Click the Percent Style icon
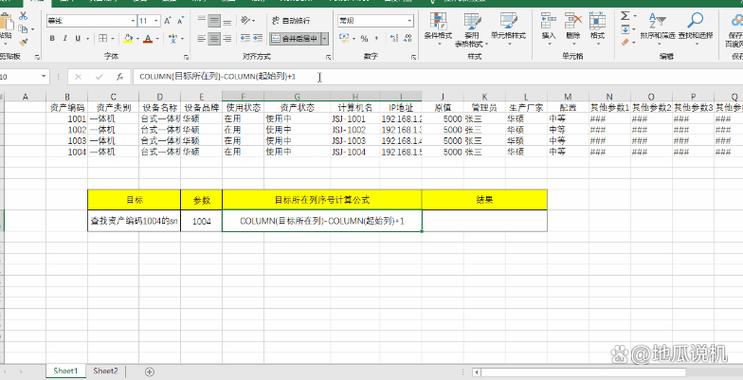This screenshot has height=380, width=743. [364, 39]
